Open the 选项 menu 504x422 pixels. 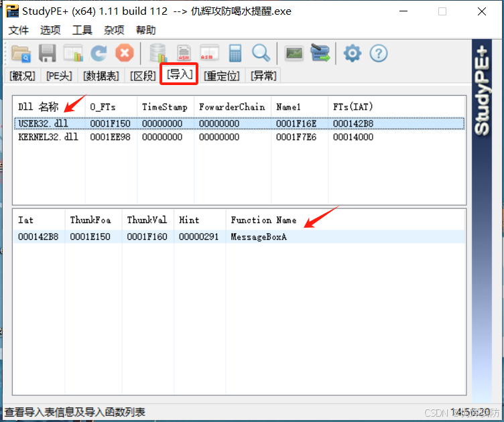point(50,30)
